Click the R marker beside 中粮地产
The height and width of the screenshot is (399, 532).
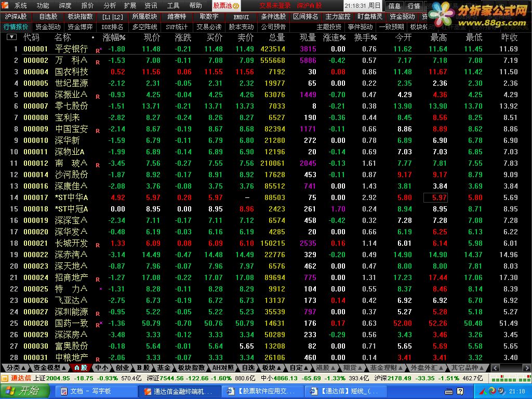pos(98,360)
